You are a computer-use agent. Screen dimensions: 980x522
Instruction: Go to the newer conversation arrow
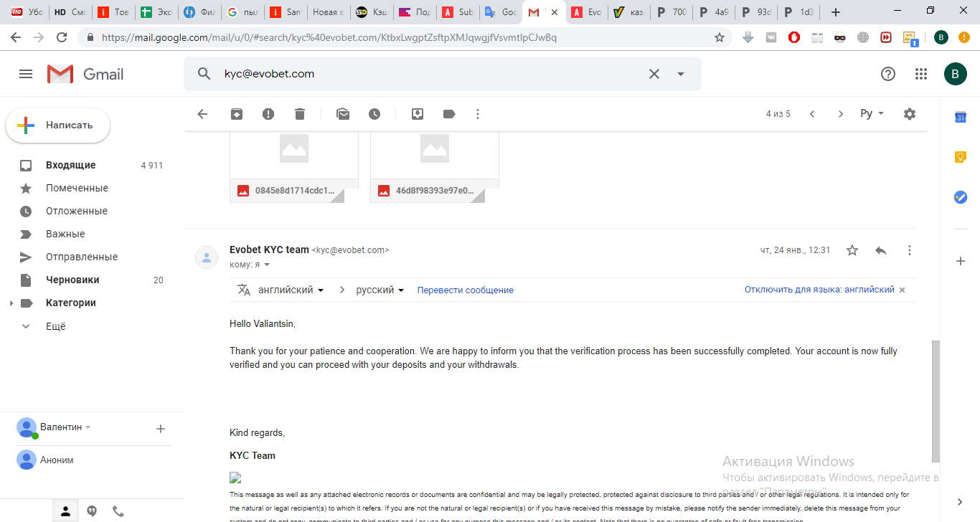(x=812, y=114)
